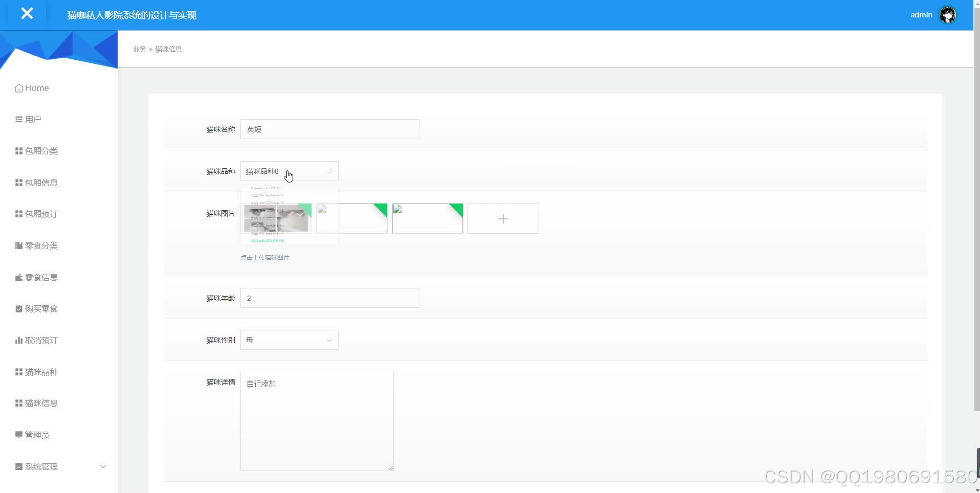The width and height of the screenshot is (980, 493).
Task: Expand the 系统管理 submenu chevron
Action: point(103,466)
